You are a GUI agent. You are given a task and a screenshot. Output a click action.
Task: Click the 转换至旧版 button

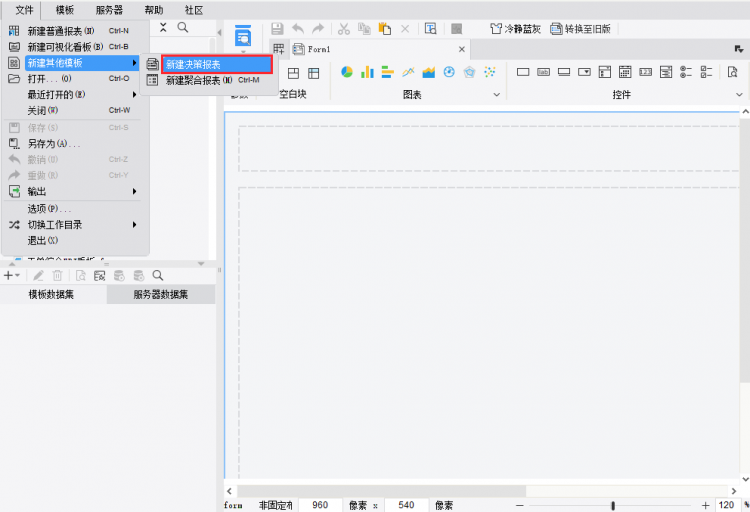click(580, 29)
